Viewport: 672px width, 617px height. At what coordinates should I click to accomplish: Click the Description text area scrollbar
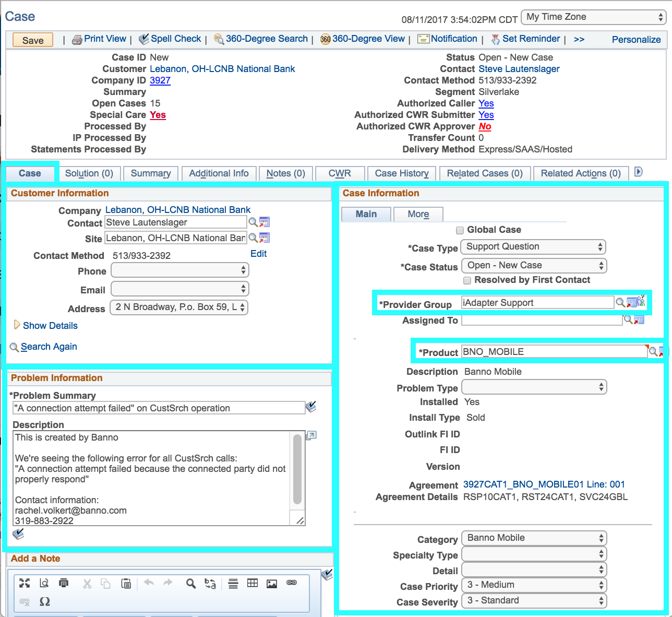pyautogui.click(x=297, y=470)
